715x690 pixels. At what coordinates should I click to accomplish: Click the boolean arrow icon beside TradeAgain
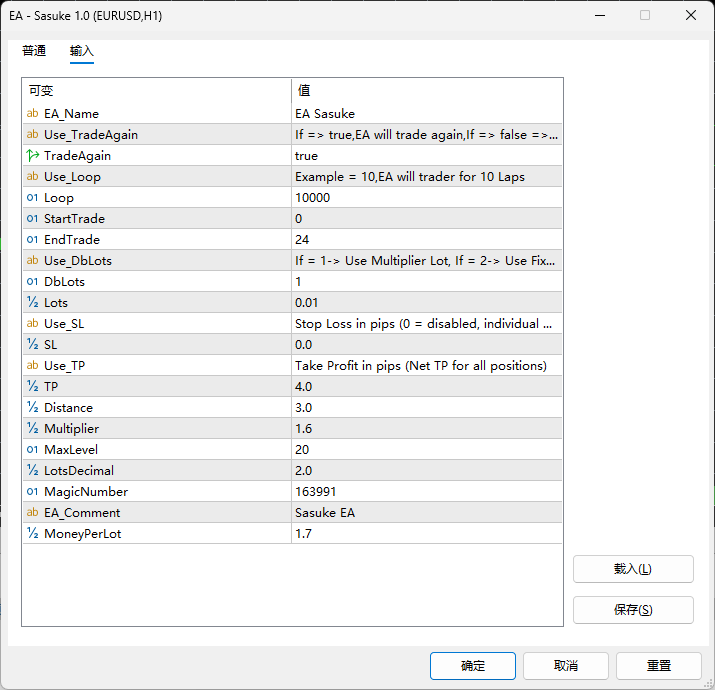pyautogui.click(x=32, y=156)
